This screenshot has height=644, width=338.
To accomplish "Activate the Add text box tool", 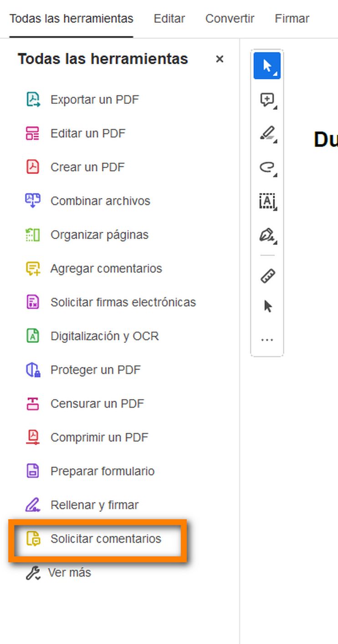I will 266,201.
